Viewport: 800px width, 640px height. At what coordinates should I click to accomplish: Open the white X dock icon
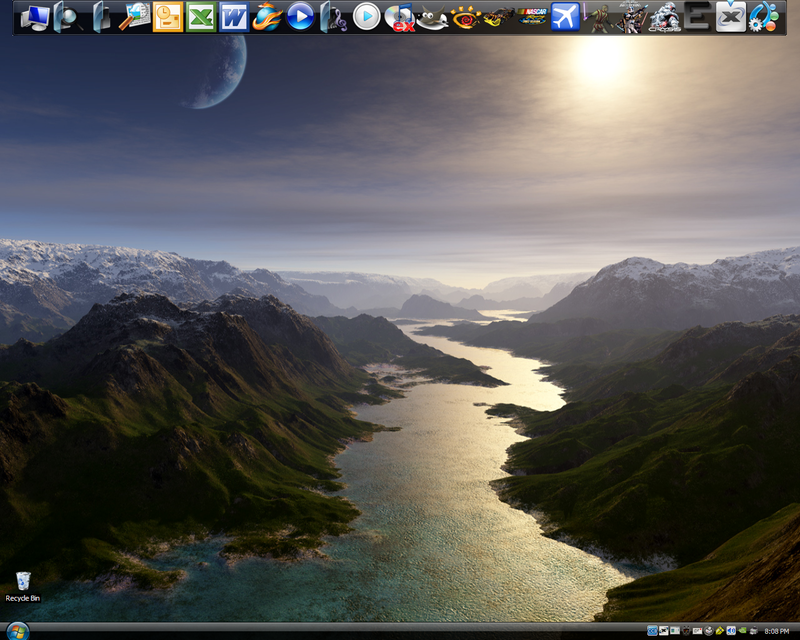(731, 17)
